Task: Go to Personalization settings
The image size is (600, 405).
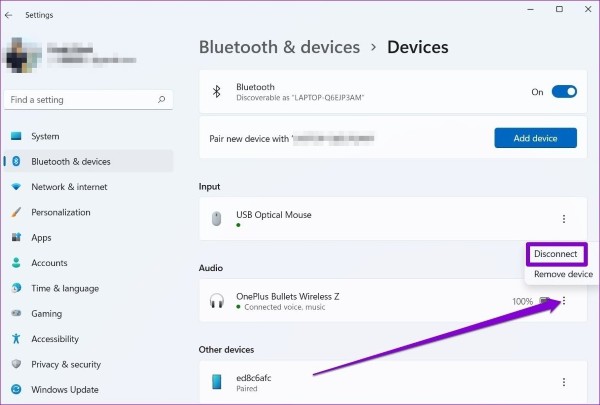Action: coord(61,212)
